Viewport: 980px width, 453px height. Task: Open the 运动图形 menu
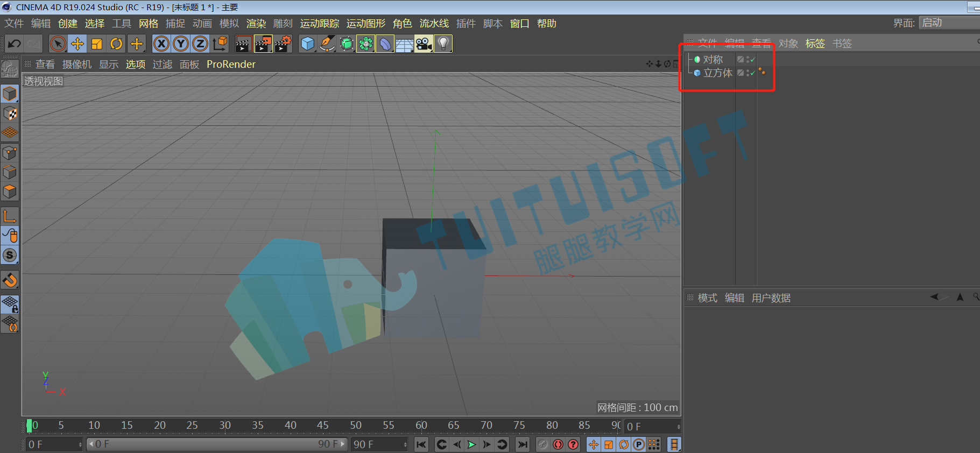[x=366, y=24]
